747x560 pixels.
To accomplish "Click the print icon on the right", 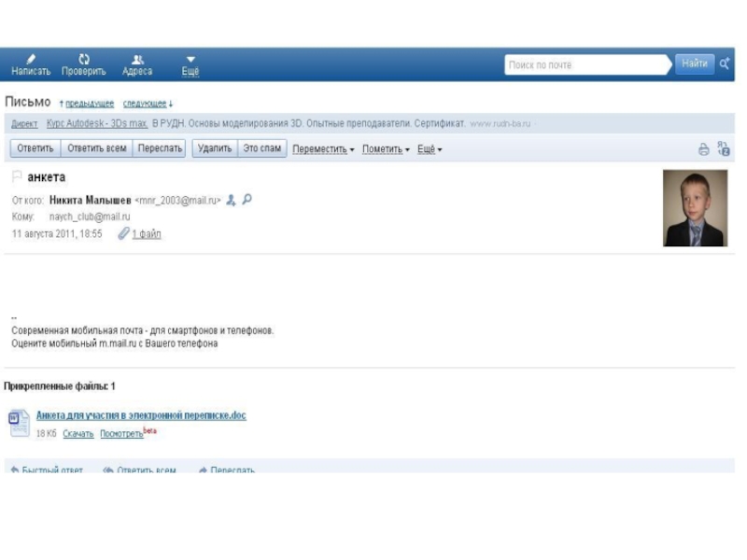I will pyautogui.click(x=703, y=148).
